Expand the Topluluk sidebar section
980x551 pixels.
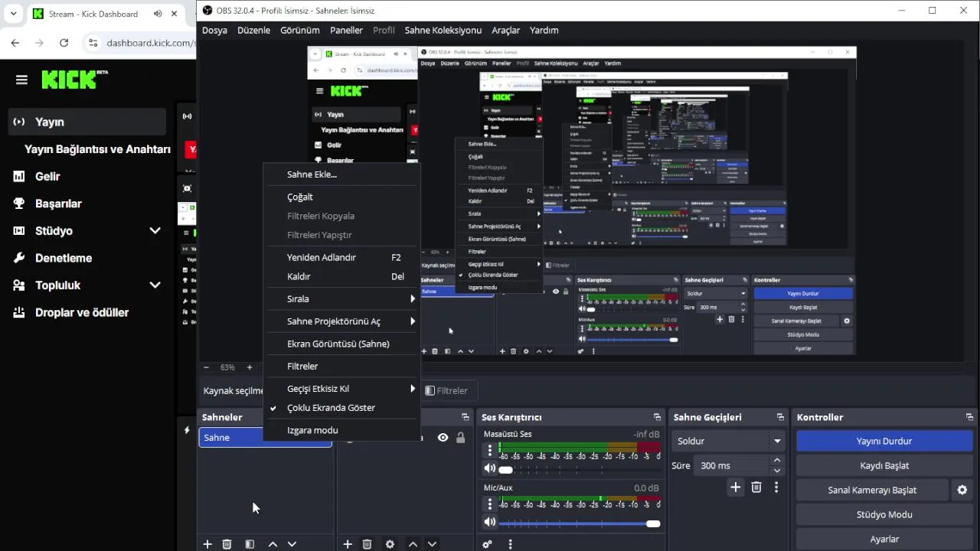pos(155,285)
